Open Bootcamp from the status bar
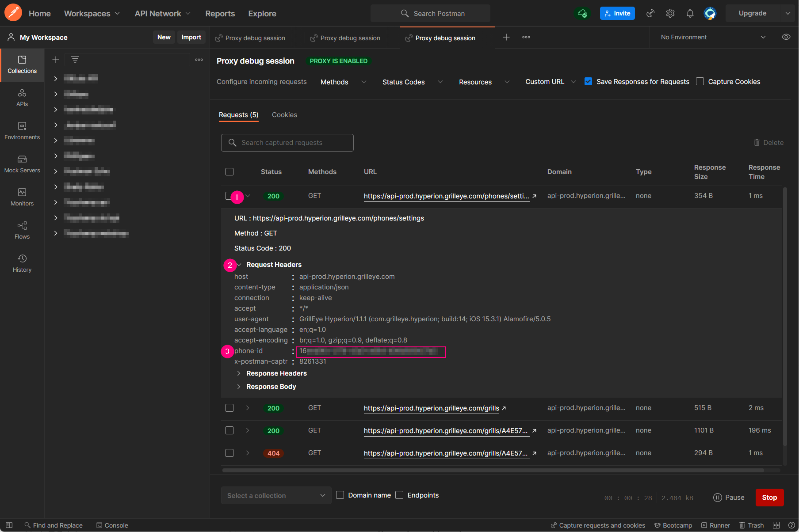Screen dimensions: 799x532 (673, 525)
